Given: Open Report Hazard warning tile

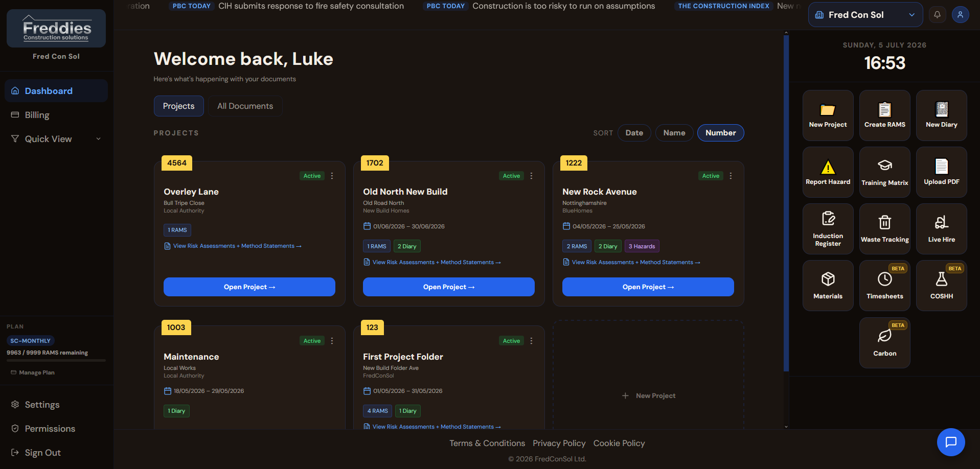Looking at the screenshot, I should click(x=828, y=172).
